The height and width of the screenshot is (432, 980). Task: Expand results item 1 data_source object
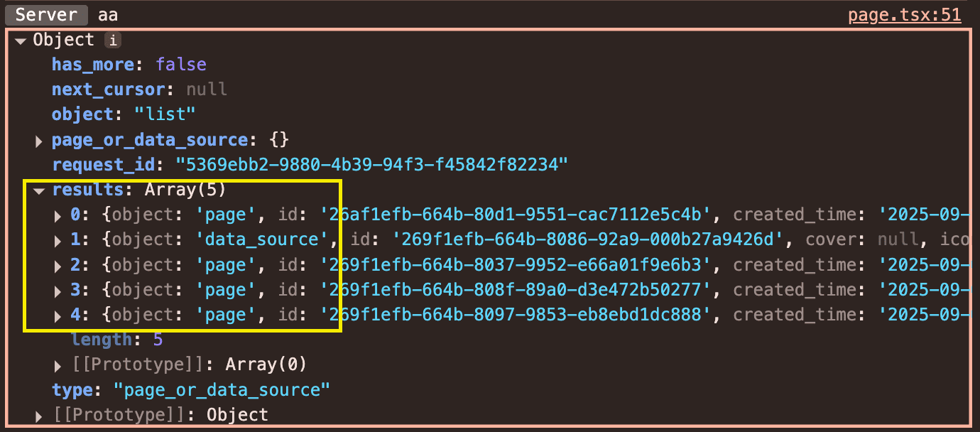click(58, 240)
